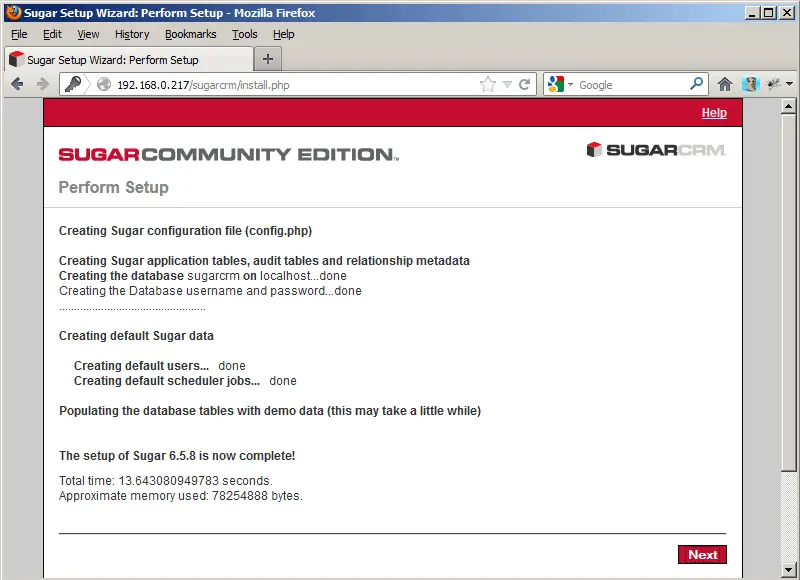Click the bug add-on toolbar icon
Image resolution: width=800 pixels, height=580 pixels.
(773, 84)
